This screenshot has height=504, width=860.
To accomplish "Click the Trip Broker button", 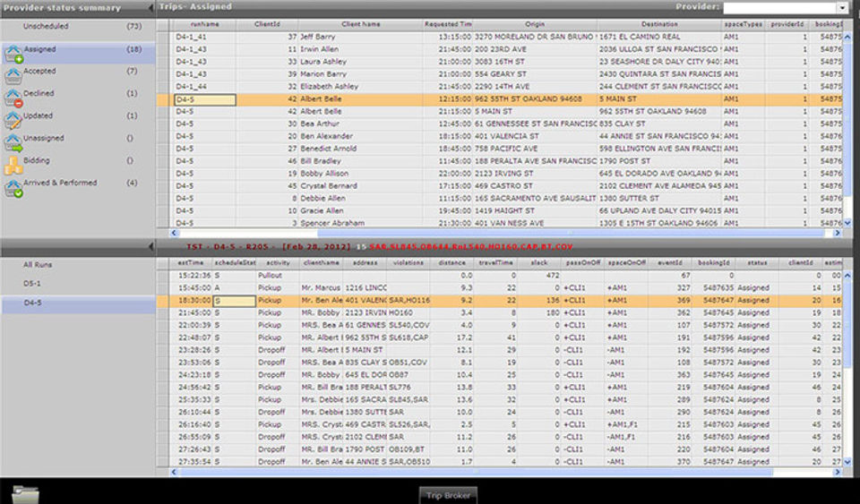I will click(448, 495).
